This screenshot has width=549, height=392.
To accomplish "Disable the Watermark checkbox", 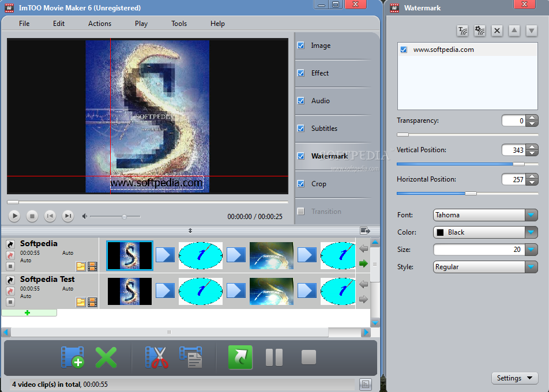I will [301, 156].
